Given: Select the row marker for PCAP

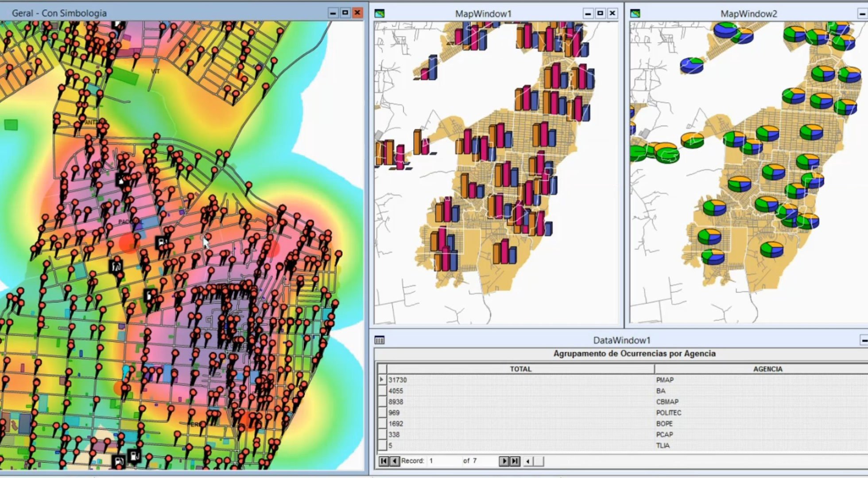Looking at the screenshot, I should click(382, 435).
